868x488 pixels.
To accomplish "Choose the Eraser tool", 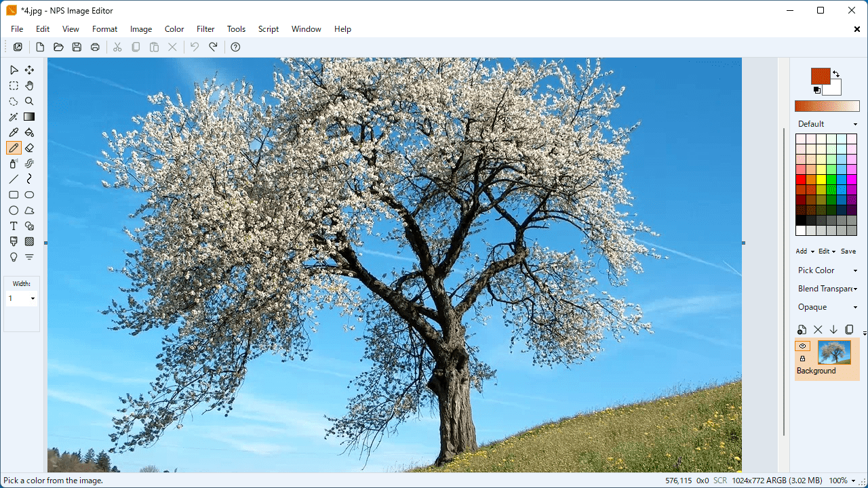I will click(x=29, y=148).
